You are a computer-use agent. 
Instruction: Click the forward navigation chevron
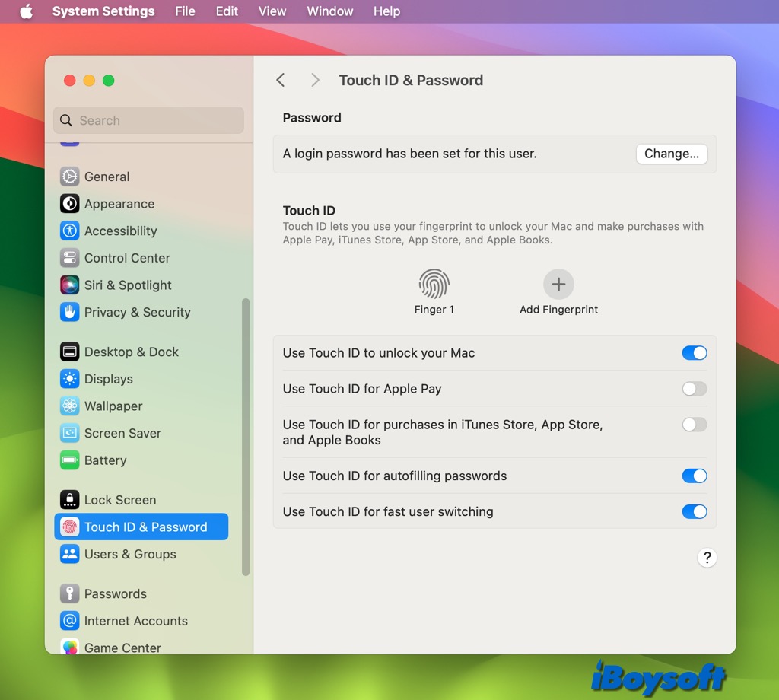(x=315, y=80)
